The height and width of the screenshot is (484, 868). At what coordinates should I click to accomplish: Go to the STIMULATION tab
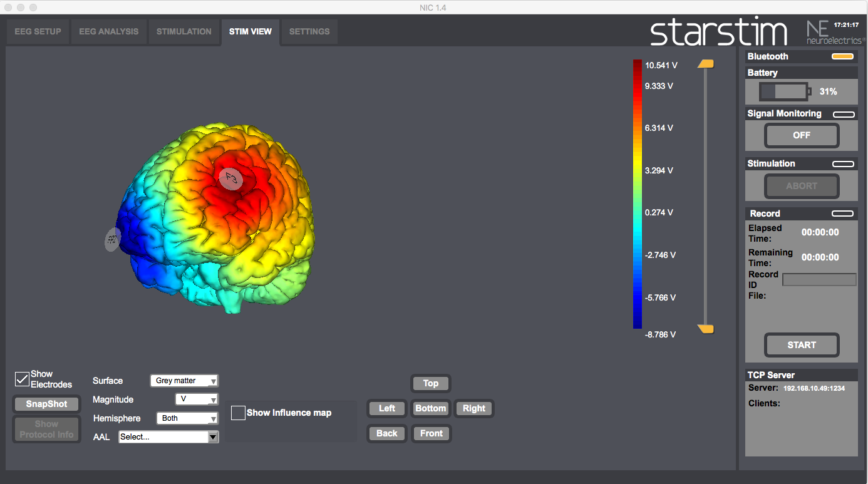pos(184,31)
